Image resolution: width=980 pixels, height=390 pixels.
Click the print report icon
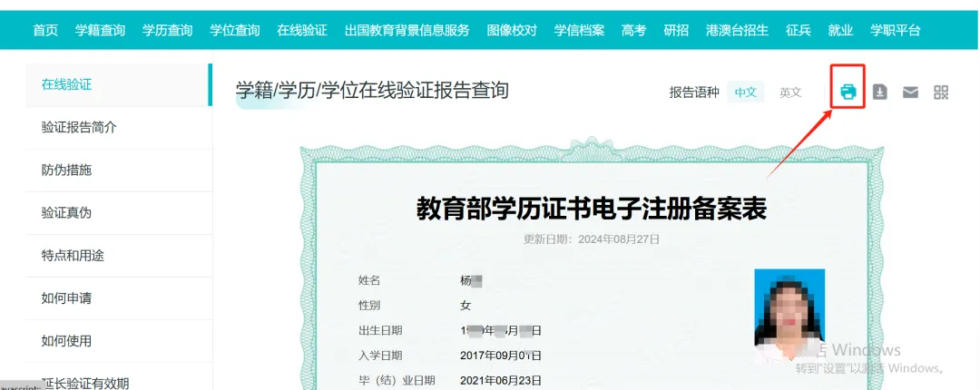(848, 93)
